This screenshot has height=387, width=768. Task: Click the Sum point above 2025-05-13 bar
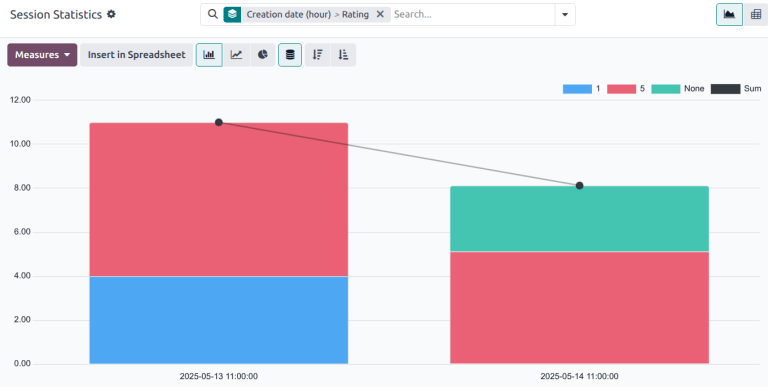(x=219, y=122)
